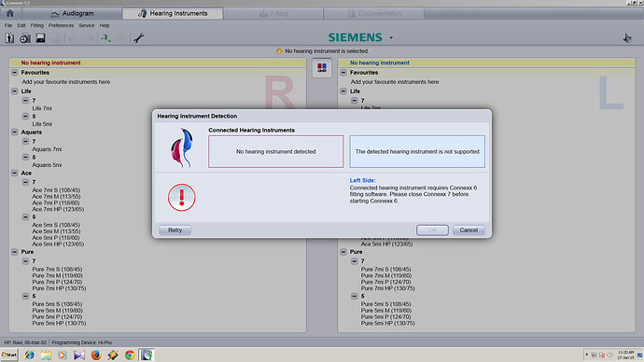Save the session with the floppy disk icon
This screenshot has width=644, height=362.
coord(40,38)
